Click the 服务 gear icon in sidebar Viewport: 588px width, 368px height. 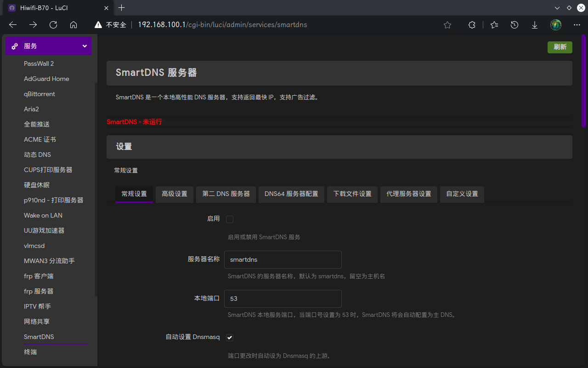pos(15,46)
